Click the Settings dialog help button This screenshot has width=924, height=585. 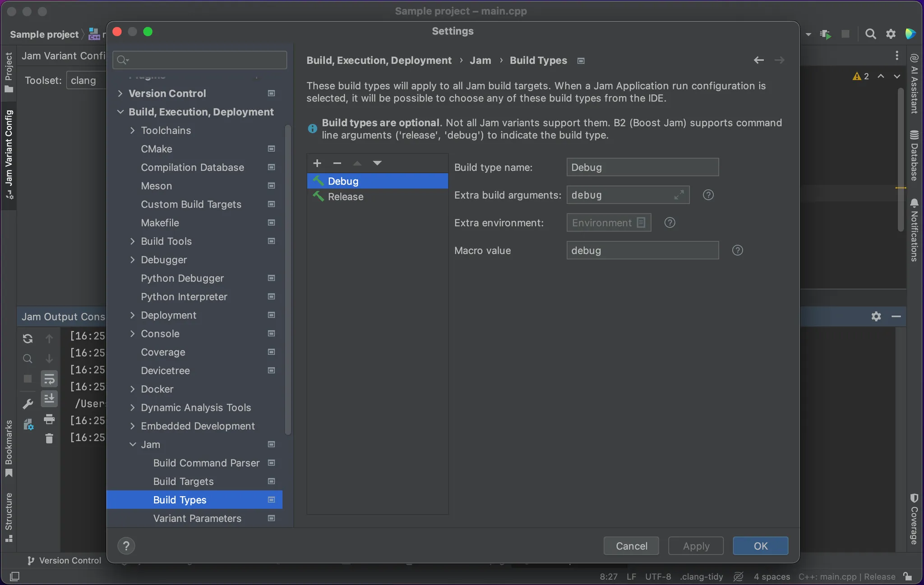(x=126, y=546)
